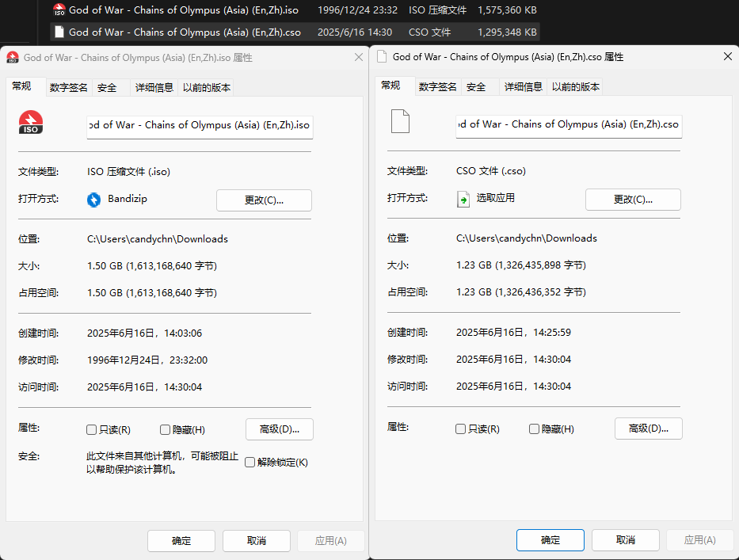The width and height of the screenshot is (739, 560).
Task: Click CSO 文件 (.cso) file type value
Action: 490,170
